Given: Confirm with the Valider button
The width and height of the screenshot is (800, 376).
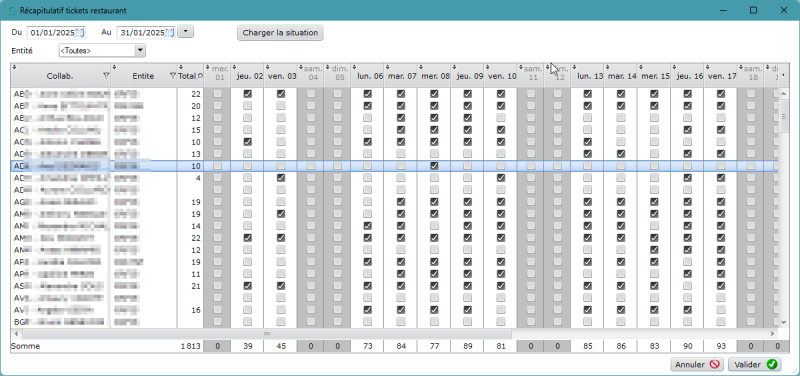Looking at the screenshot, I should click(x=755, y=364).
